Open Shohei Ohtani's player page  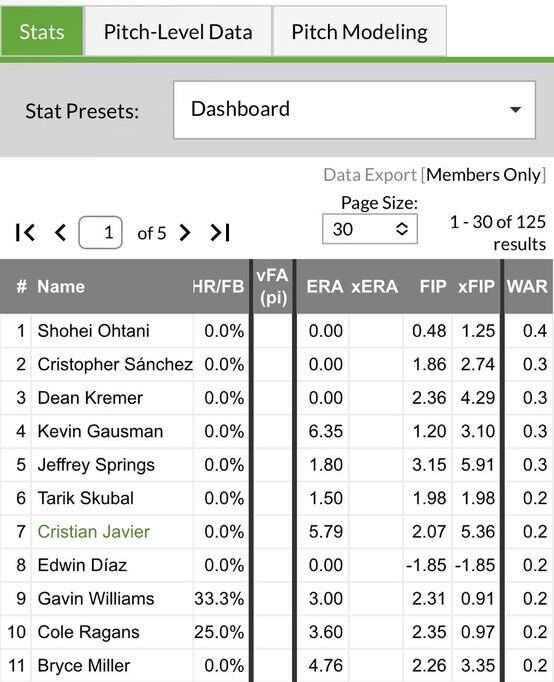point(93,331)
